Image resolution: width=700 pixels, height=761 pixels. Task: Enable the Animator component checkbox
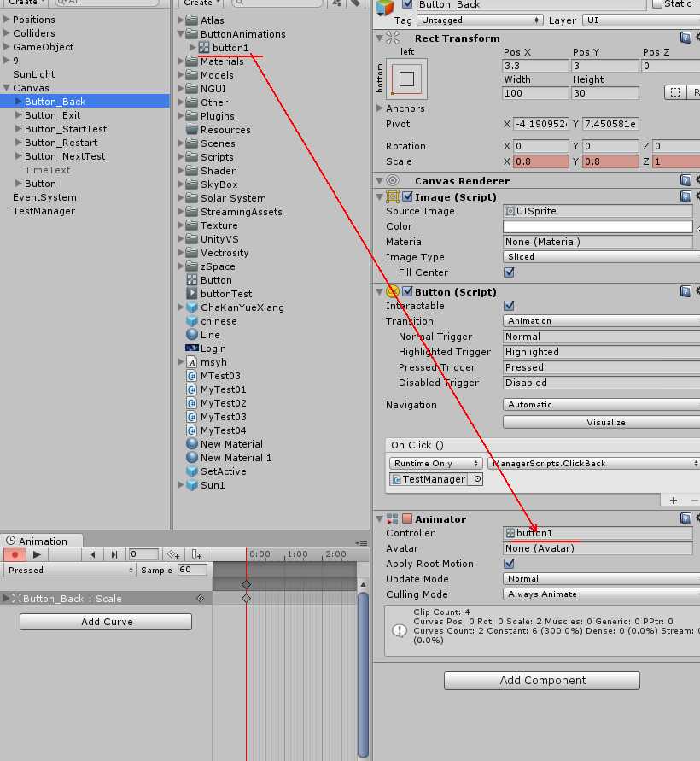pyautogui.click(x=407, y=518)
